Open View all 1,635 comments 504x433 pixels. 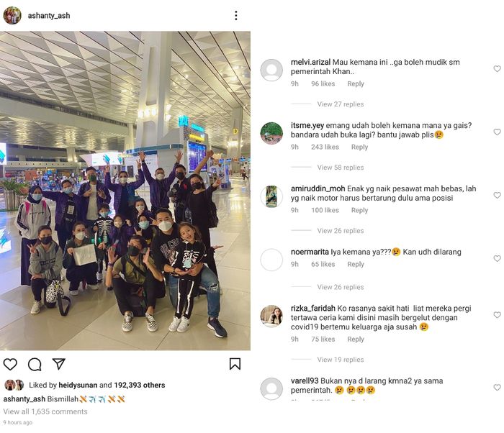(x=45, y=411)
